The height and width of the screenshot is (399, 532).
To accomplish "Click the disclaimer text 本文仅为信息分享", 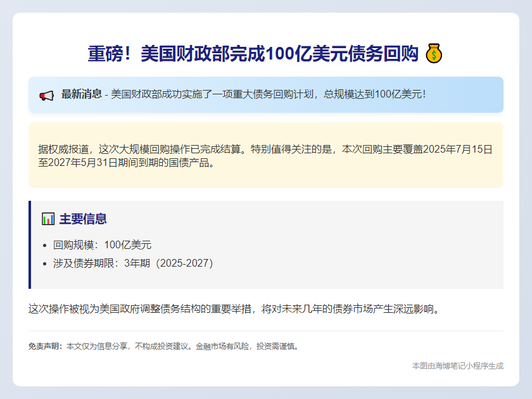I will pos(97,346).
